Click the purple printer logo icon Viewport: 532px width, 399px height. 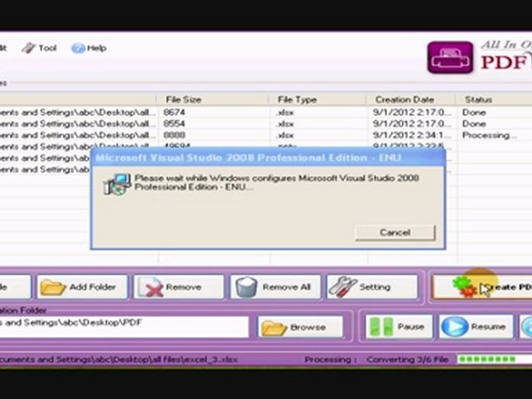tap(450, 57)
